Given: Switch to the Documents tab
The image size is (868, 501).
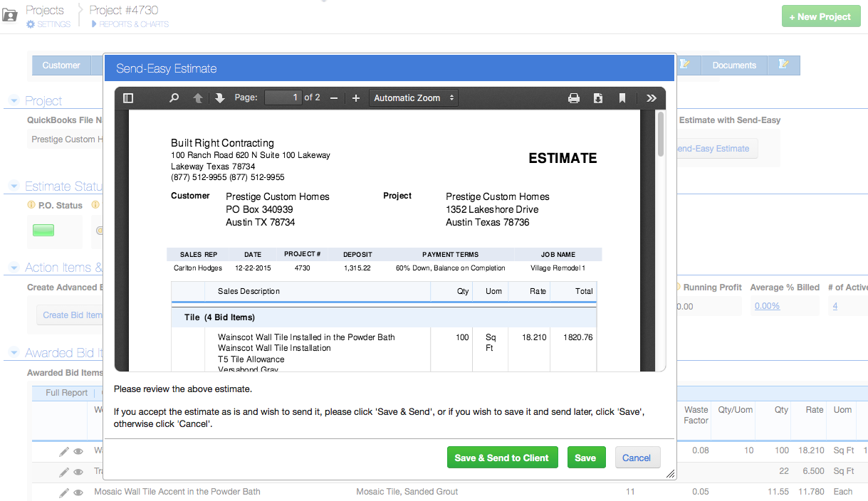Looking at the screenshot, I should 734,65.
